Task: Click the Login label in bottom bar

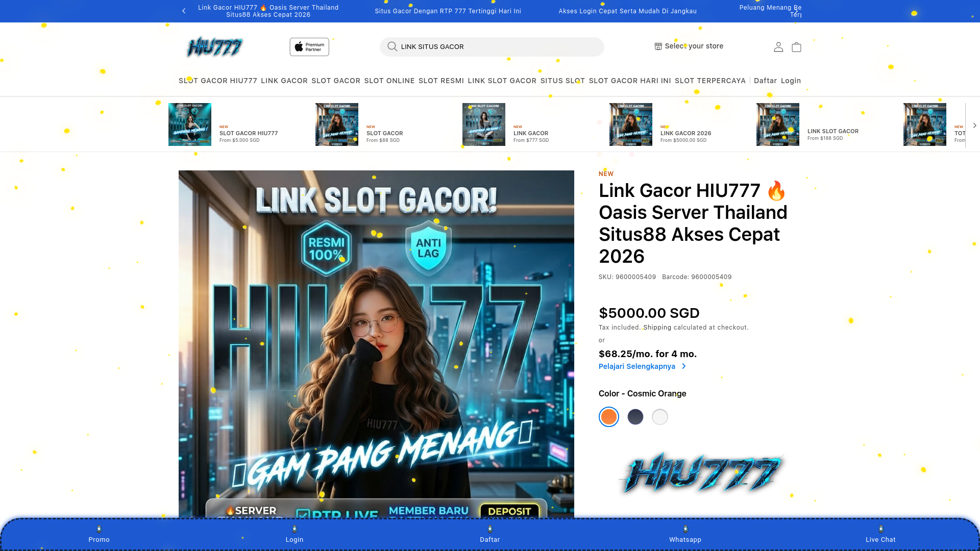Action: [295, 540]
